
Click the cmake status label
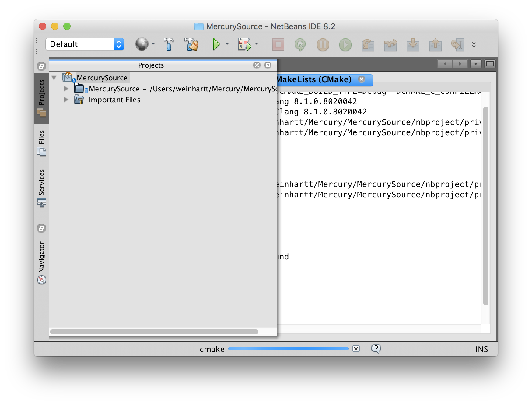(x=212, y=349)
